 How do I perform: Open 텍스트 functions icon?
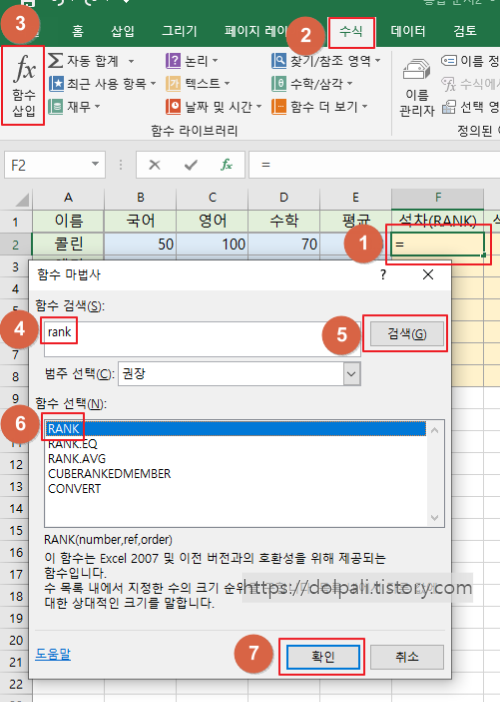(x=173, y=84)
